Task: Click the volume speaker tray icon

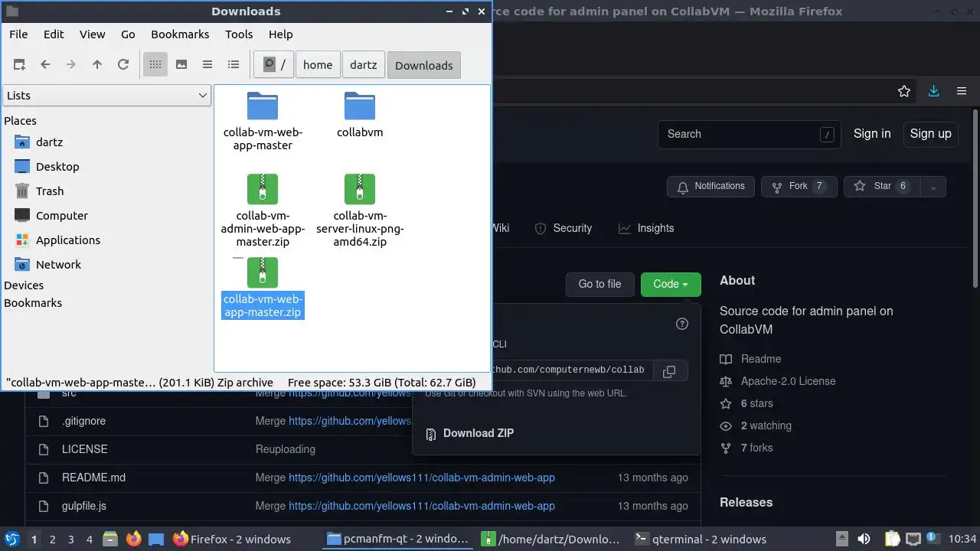Action: click(x=864, y=539)
